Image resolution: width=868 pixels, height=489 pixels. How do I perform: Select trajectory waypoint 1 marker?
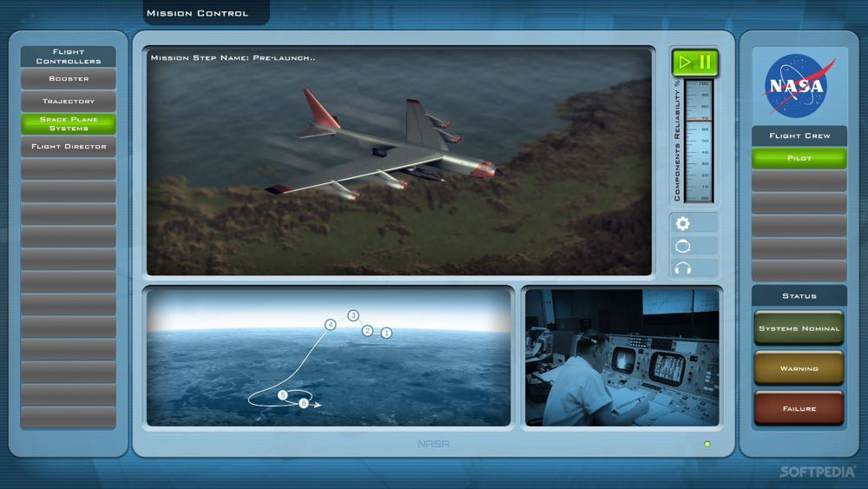[387, 333]
